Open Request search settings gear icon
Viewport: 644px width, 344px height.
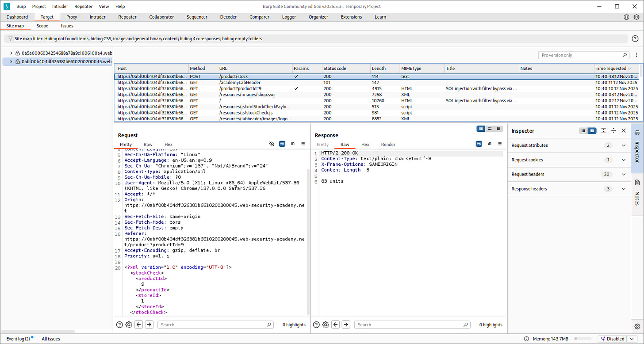pos(129,325)
